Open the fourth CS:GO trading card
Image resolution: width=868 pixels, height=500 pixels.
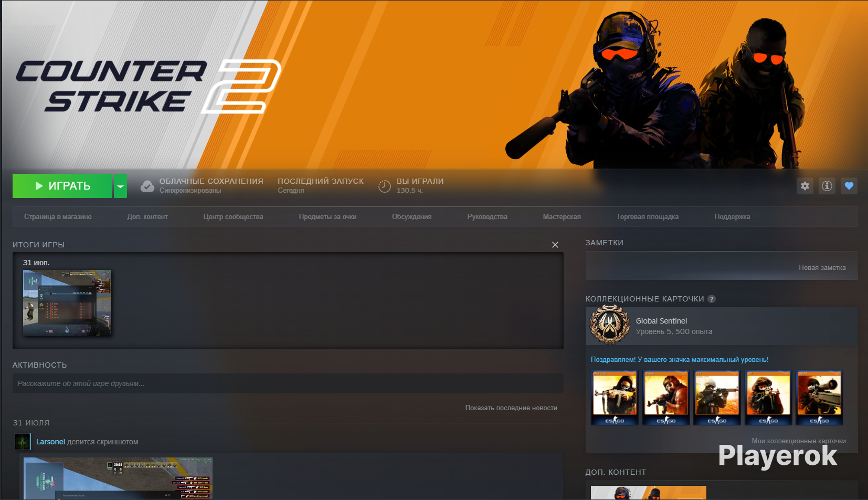(768, 398)
